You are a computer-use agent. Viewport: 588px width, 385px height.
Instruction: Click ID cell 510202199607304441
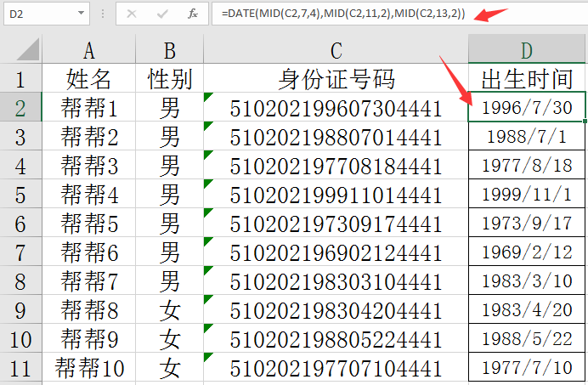[336, 107]
